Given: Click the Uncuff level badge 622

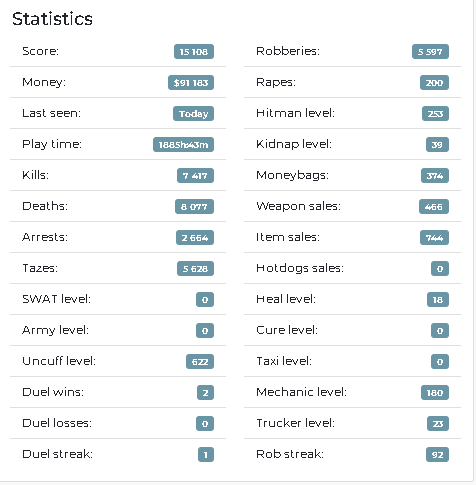Looking at the screenshot, I should [x=200, y=362].
